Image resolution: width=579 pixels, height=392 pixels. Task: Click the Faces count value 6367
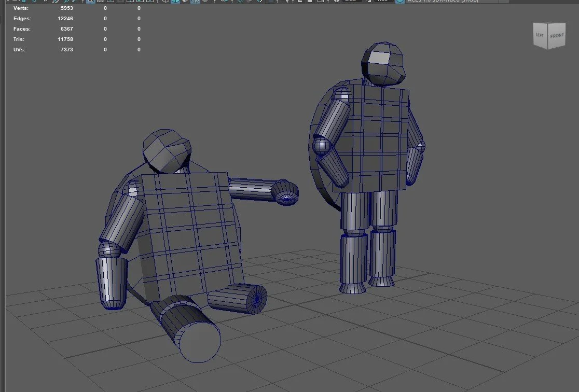[x=67, y=29]
